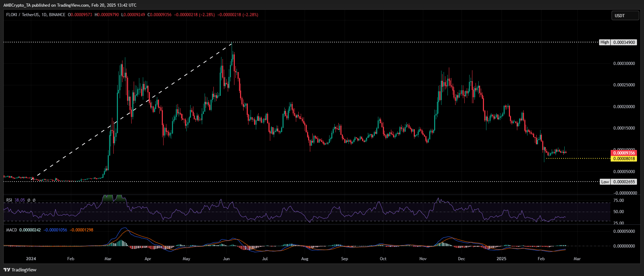Click the RSI value 38.05
This screenshot has height=276, width=644.
click(x=20, y=200)
